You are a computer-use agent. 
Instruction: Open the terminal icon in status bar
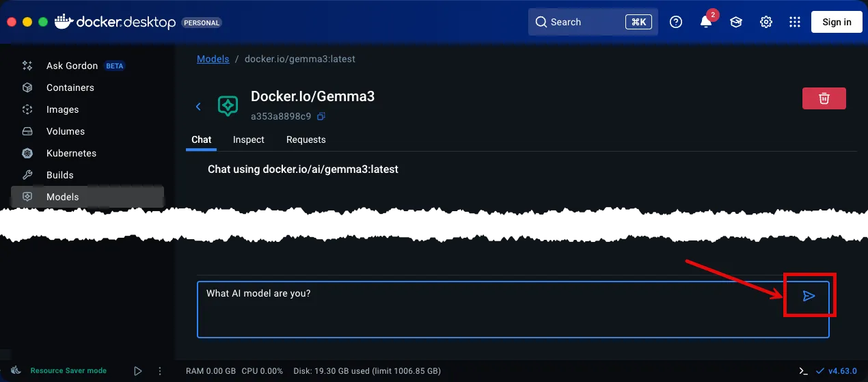(x=803, y=370)
